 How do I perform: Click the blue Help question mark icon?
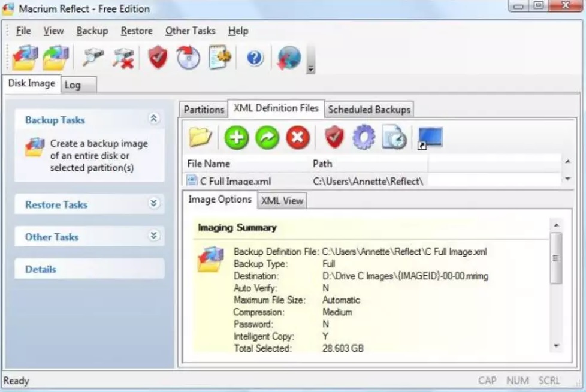[255, 58]
